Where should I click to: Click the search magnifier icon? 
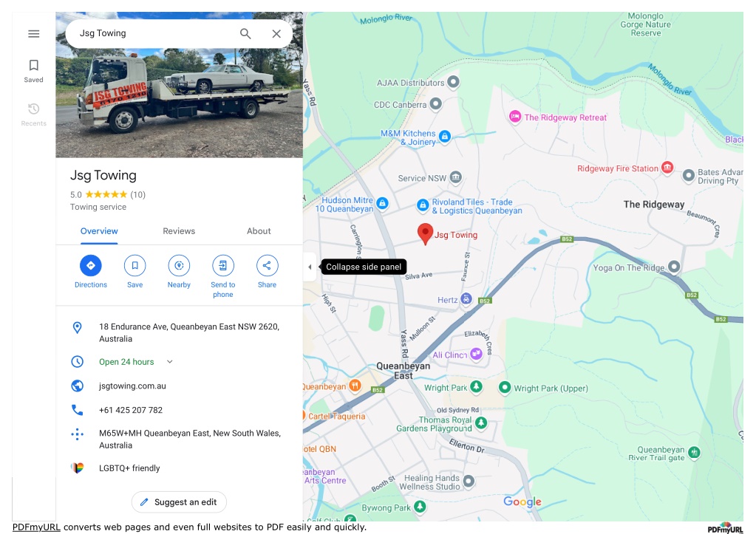point(245,34)
